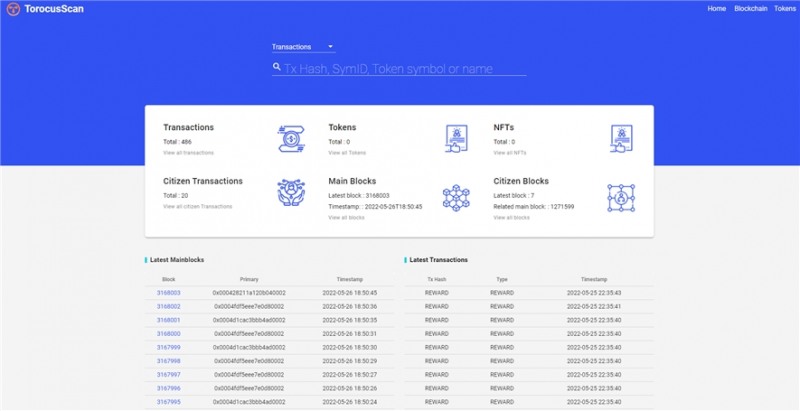Follow the View all NFTs link
The height and width of the screenshot is (411, 800).
coord(510,152)
